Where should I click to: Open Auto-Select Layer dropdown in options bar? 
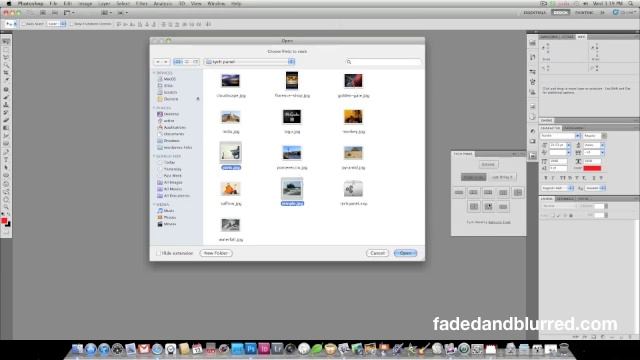point(56,24)
